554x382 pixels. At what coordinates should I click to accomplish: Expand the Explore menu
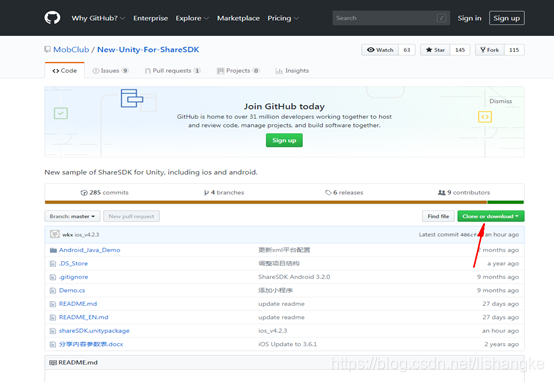[192, 18]
